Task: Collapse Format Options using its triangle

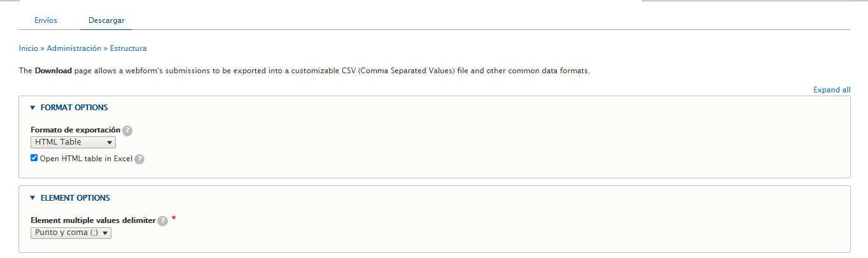Action: 32,108
